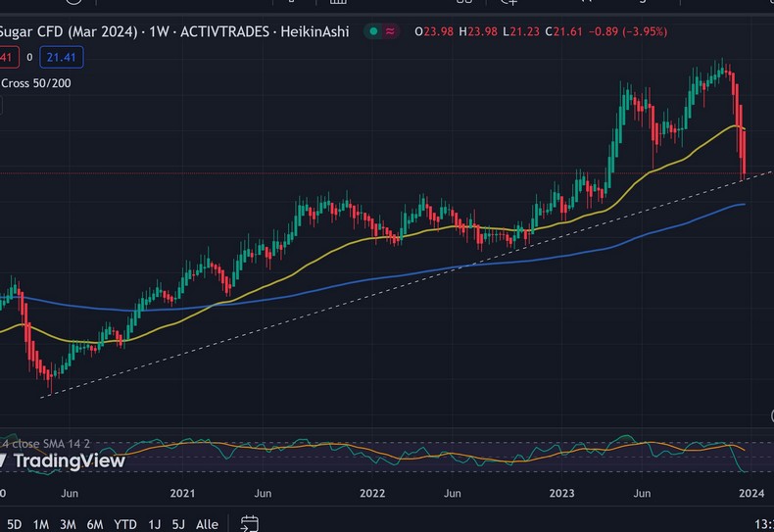
Task: Click the 2024 label on time axis
Action: (751, 493)
